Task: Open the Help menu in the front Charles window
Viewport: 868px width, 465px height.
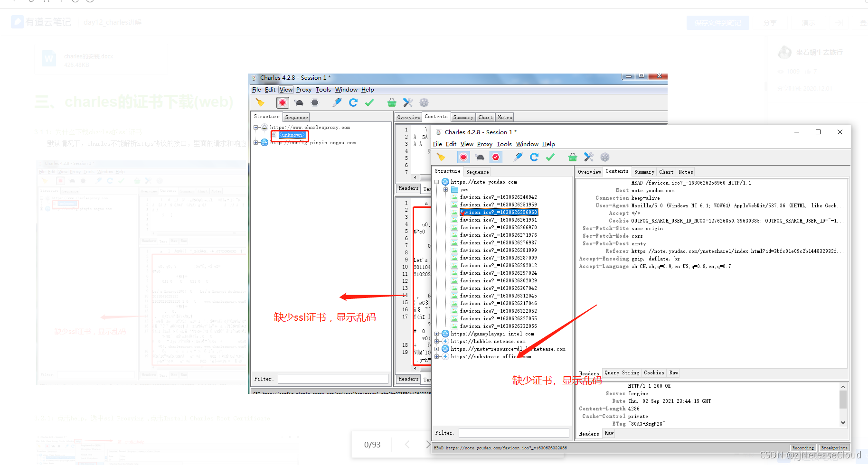Action: tap(548, 144)
